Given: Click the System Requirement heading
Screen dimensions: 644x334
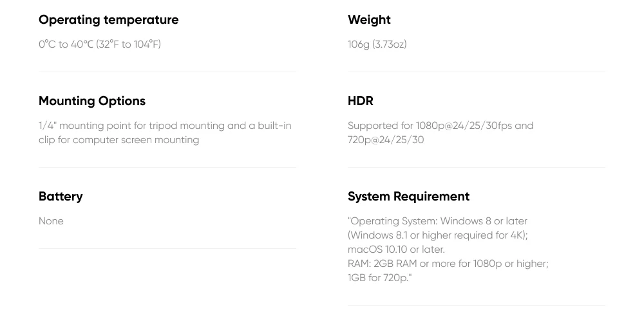Looking at the screenshot, I should point(408,197).
